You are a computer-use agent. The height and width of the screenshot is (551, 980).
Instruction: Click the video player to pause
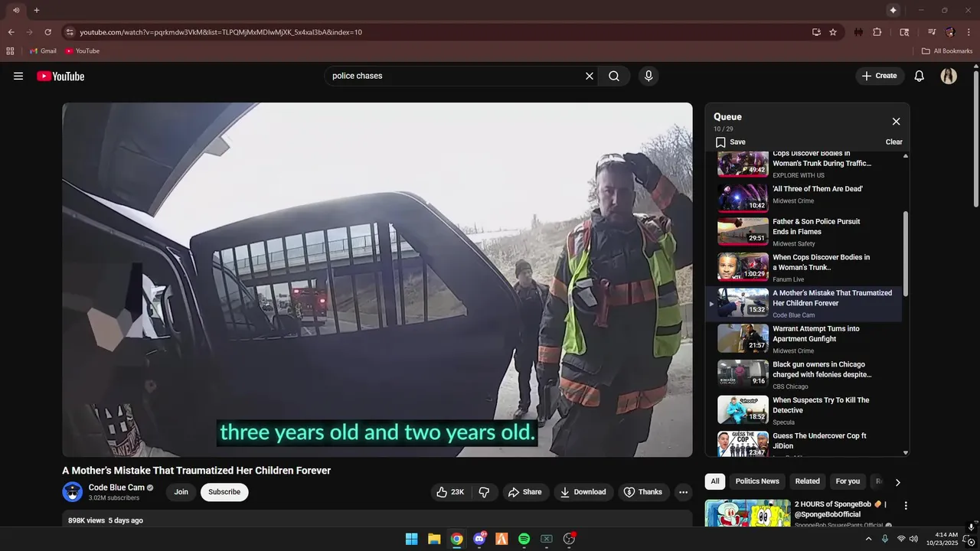tap(377, 279)
